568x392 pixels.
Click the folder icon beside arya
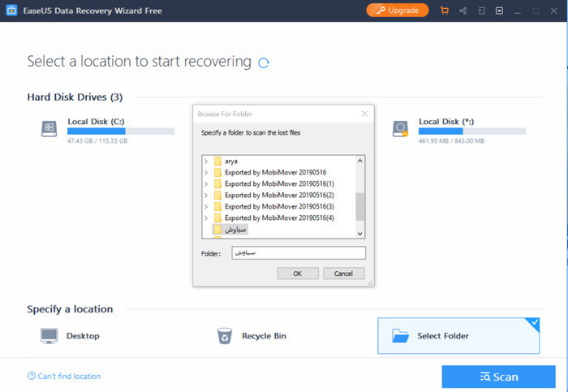(217, 162)
